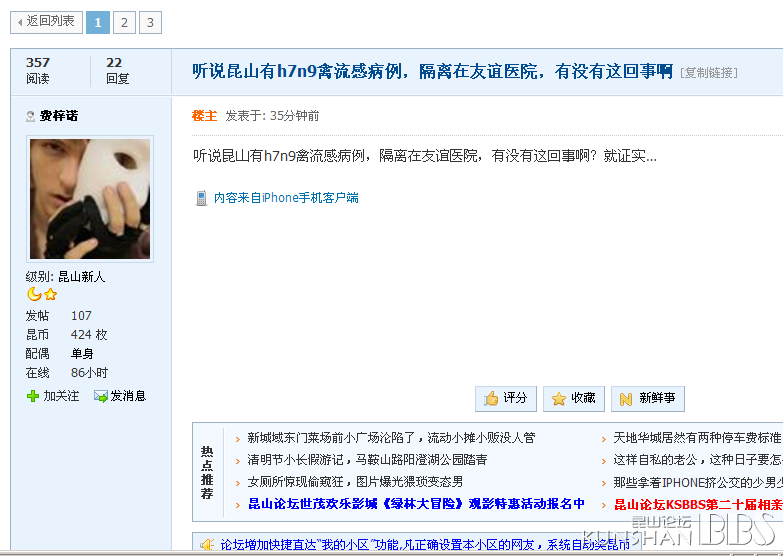Viewport: 783px width, 556px height.
Task: Click the 返回列表 back to list button
Action: pos(45,21)
